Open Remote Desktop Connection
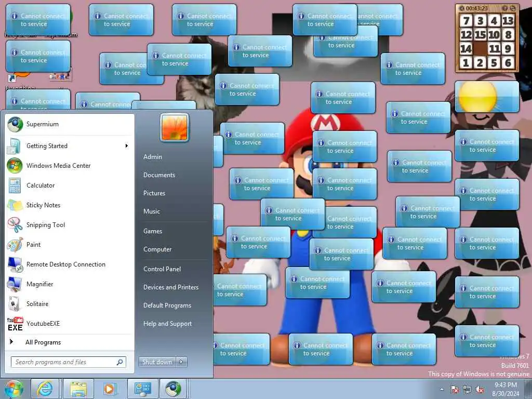532x399 pixels. [x=70, y=264]
